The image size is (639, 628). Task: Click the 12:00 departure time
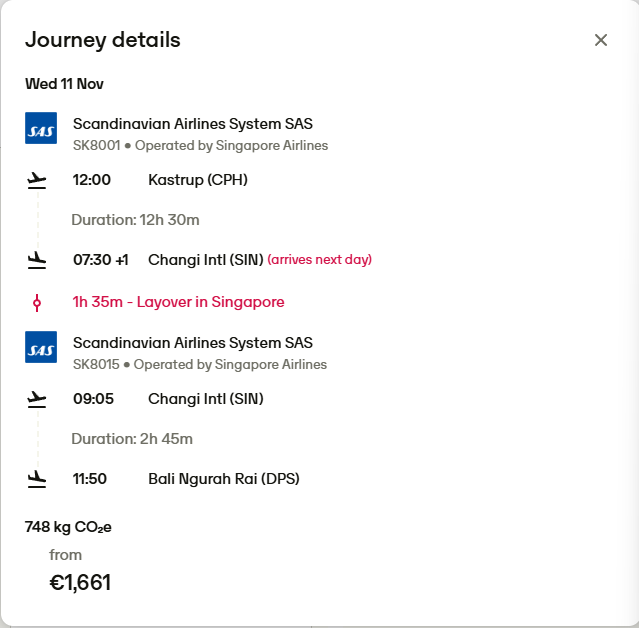92,180
